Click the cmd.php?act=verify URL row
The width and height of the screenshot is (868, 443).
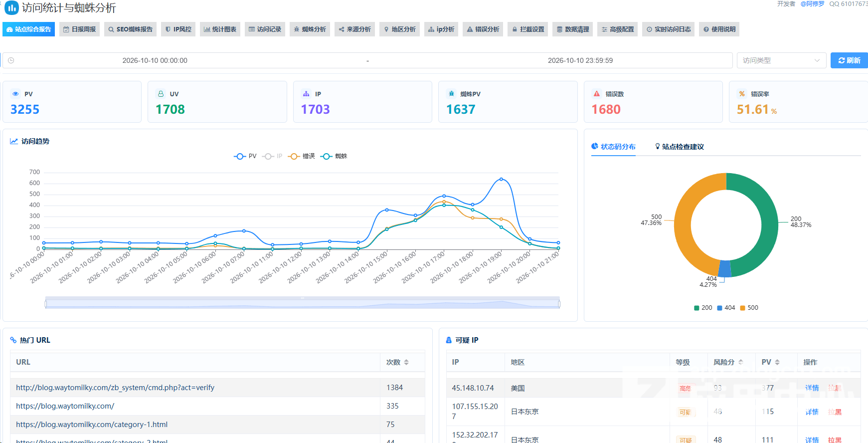[x=217, y=388]
